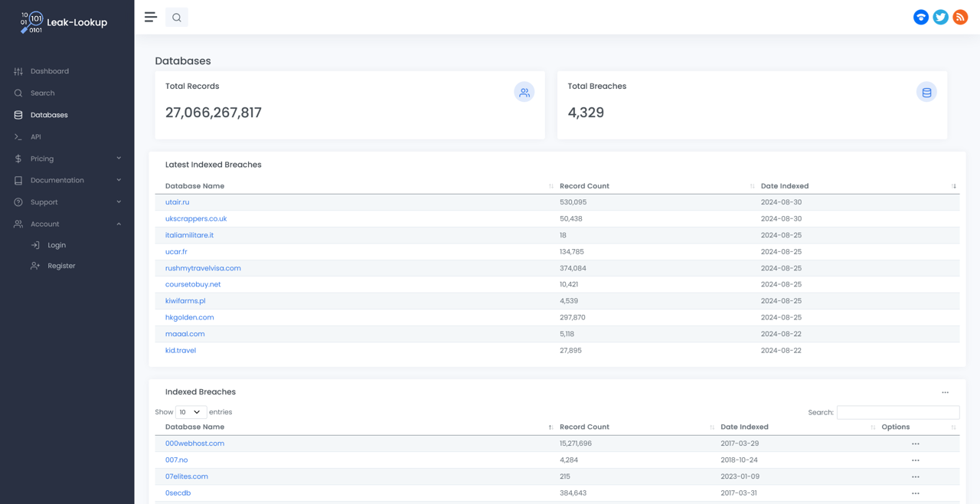This screenshot has width=980, height=504.
Task: Click the Account people icon in sidebar
Action: (18, 224)
